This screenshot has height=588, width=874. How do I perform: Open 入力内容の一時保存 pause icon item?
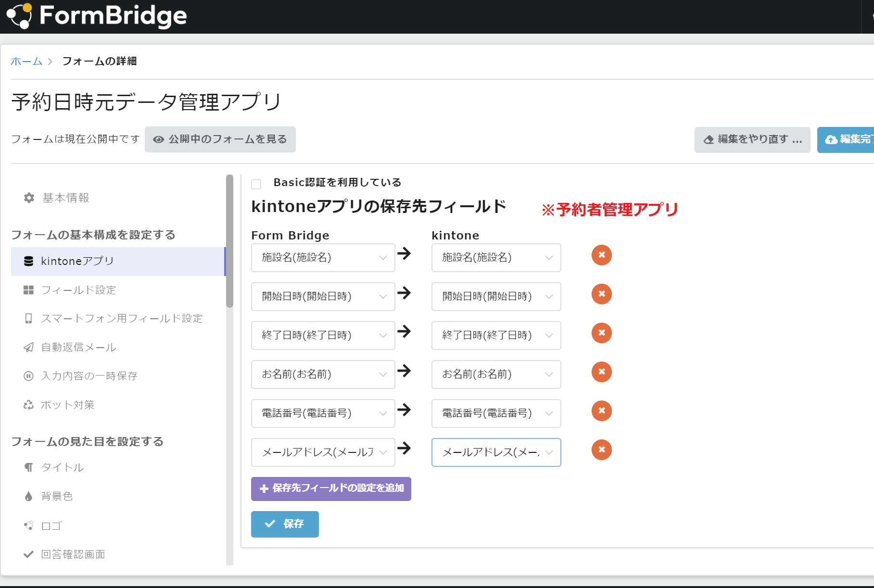[80, 376]
